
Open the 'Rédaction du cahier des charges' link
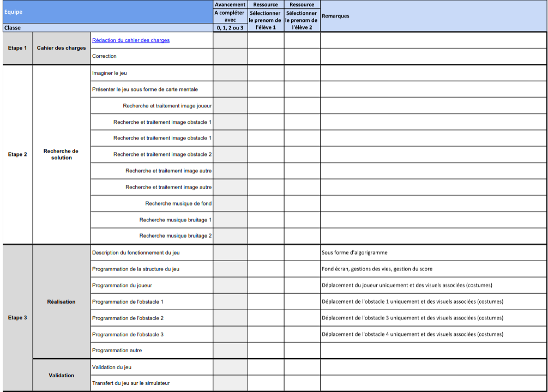pyautogui.click(x=131, y=40)
